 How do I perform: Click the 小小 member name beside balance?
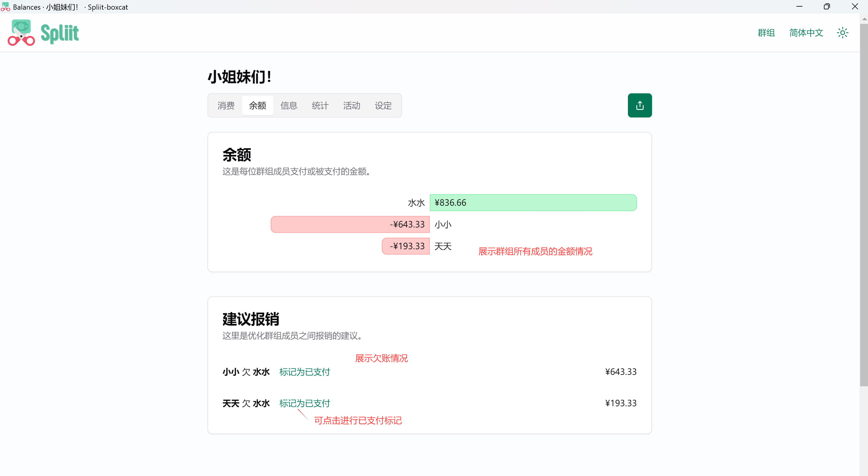[x=443, y=224]
